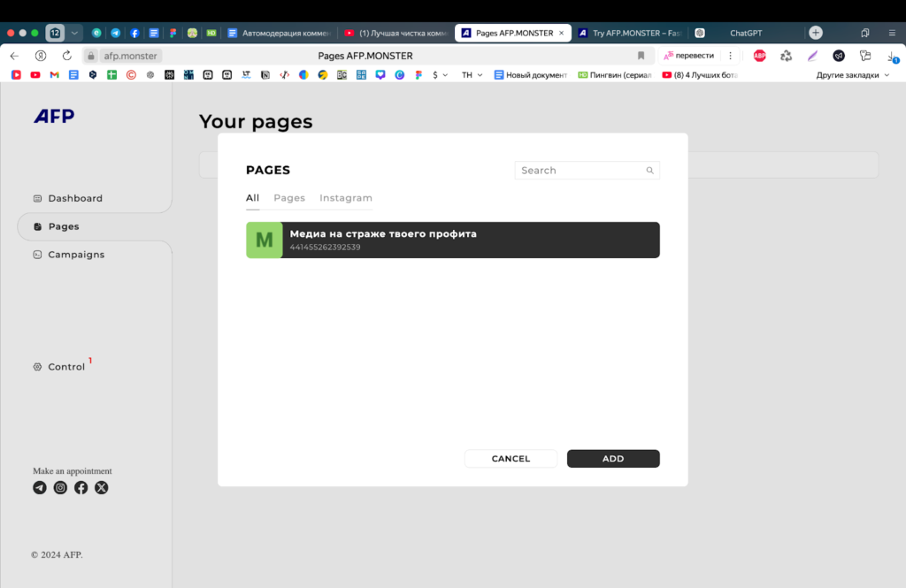Click the bookmark icon in the address bar
The height and width of the screenshot is (588, 906).
tap(641, 56)
